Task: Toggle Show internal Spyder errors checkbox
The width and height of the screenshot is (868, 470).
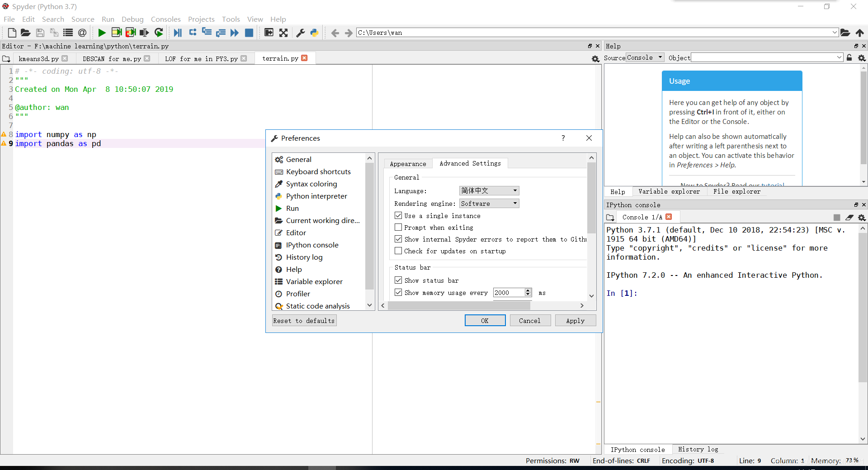Action: pyautogui.click(x=398, y=239)
